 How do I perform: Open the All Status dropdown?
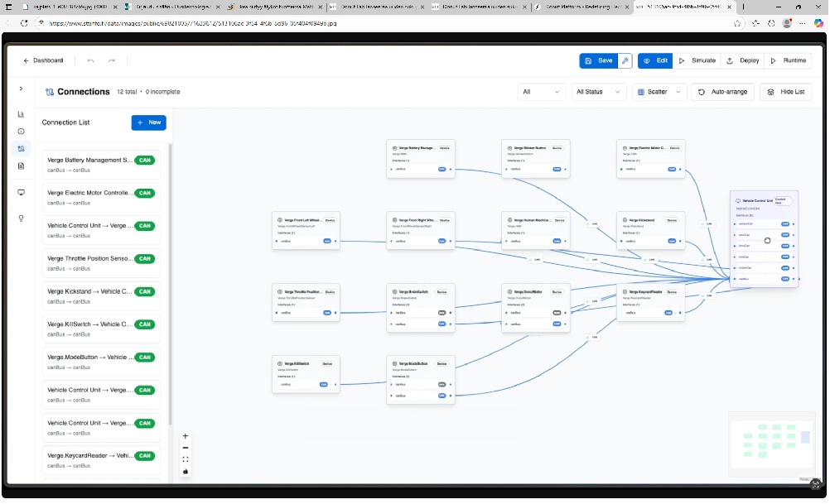(596, 92)
